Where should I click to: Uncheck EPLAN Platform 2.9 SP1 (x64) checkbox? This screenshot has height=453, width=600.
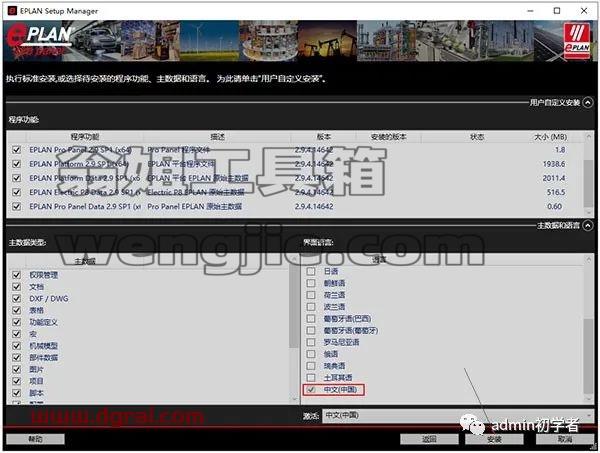pyautogui.click(x=16, y=164)
